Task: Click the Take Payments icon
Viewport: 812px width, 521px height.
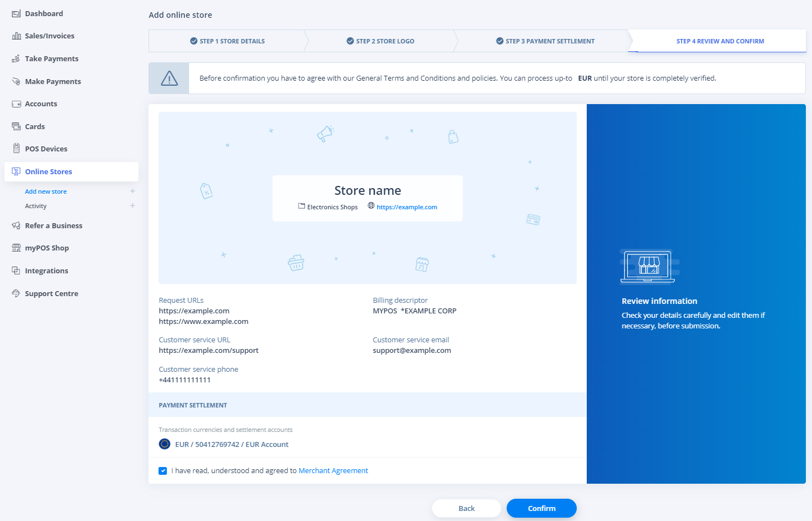Action: [x=16, y=58]
